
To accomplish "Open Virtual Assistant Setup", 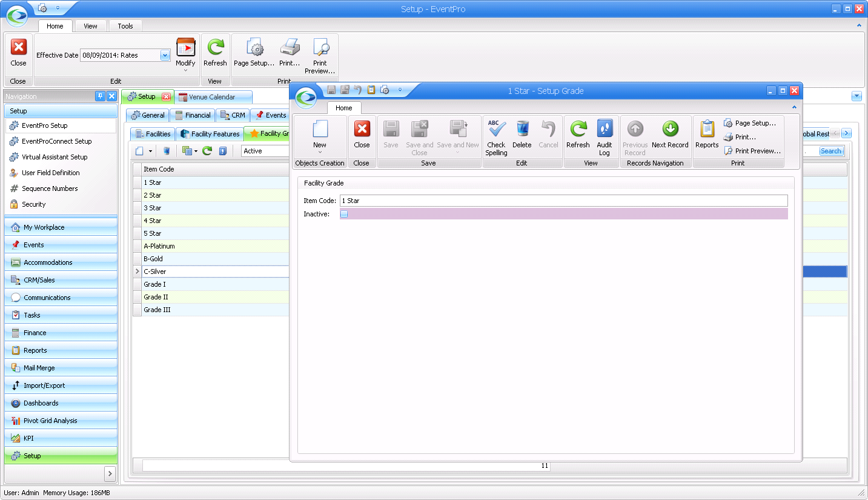I will [61, 157].
